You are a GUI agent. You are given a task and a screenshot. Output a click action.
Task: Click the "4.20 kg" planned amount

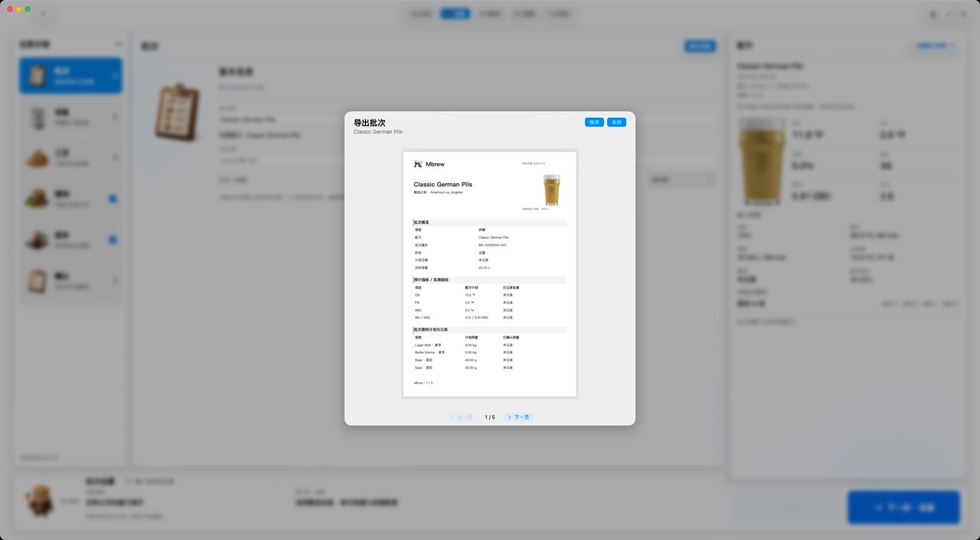click(470, 345)
